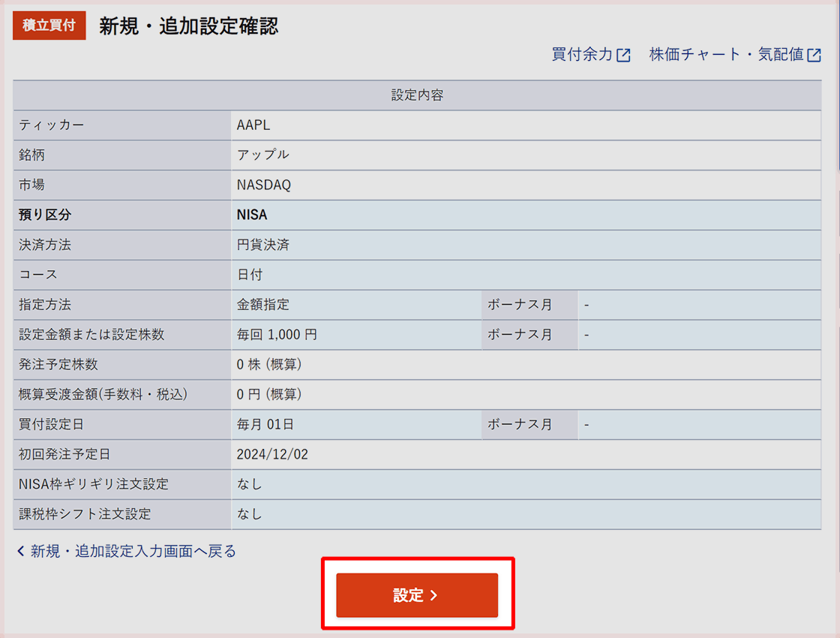The width and height of the screenshot is (840, 638).
Task: Click the 初回発注予定日 label
Action: coord(64,455)
